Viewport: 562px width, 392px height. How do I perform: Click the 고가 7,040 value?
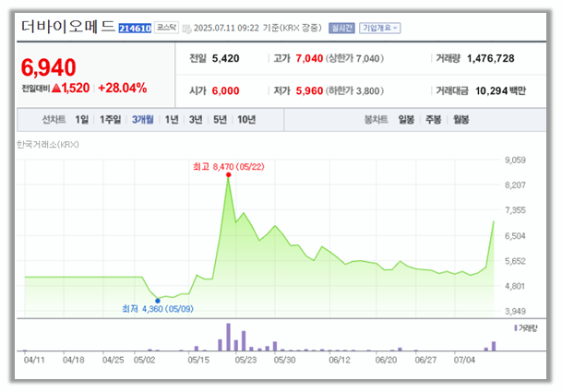point(309,58)
